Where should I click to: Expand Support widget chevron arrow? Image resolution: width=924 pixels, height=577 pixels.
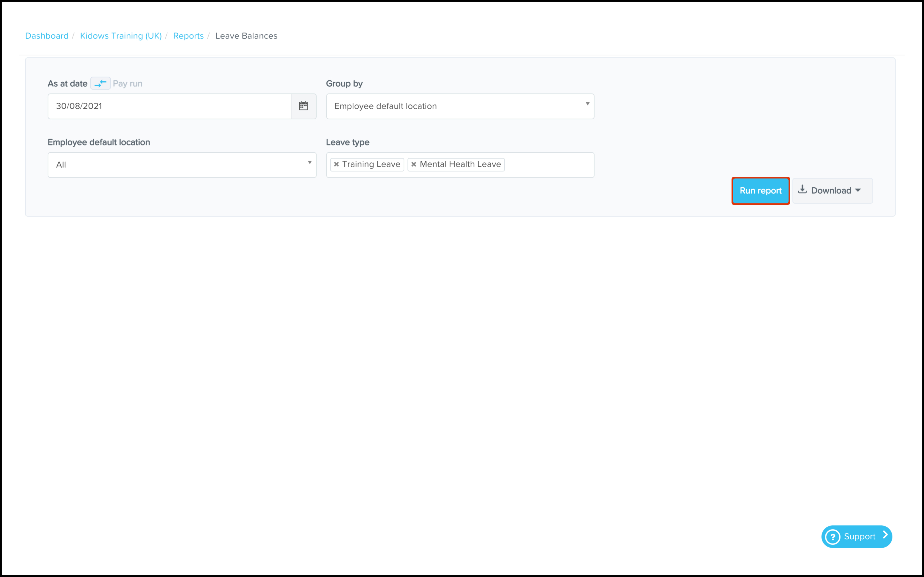(x=885, y=535)
